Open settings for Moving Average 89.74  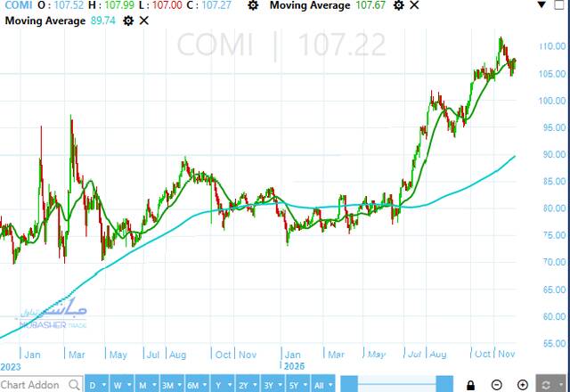pos(129,20)
